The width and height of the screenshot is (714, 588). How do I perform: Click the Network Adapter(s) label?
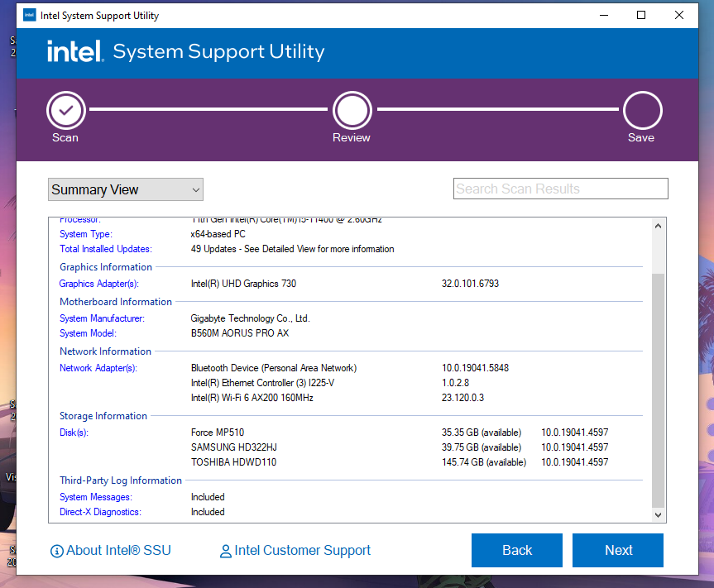tap(98, 368)
